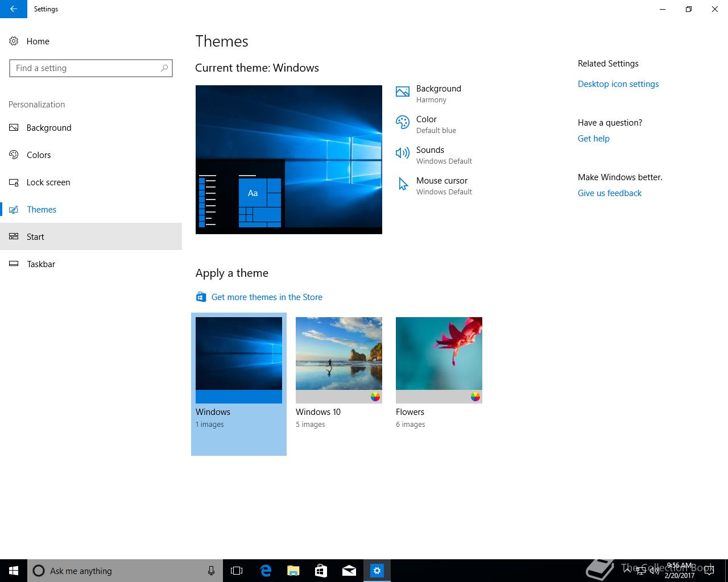Select Taskbar in the Personalization menu
728x582 pixels.
91,264
